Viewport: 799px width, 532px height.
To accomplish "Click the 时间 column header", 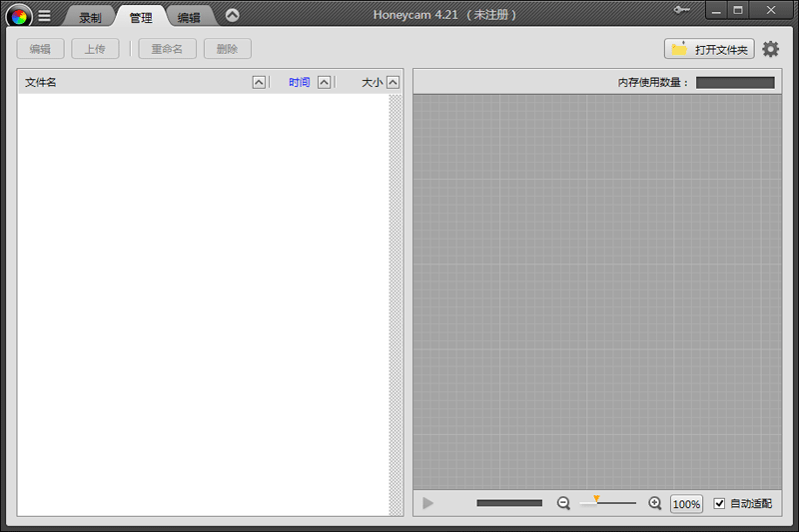I will coord(300,83).
